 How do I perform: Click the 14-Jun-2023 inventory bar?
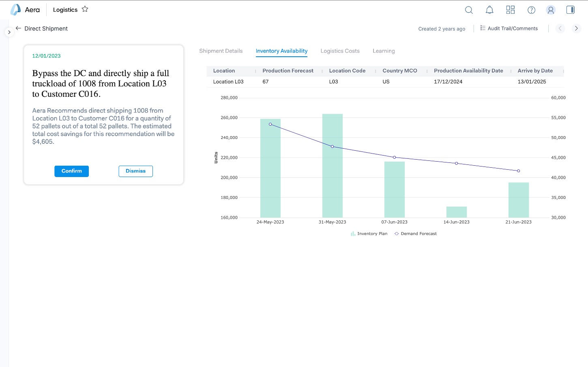point(457,212)
